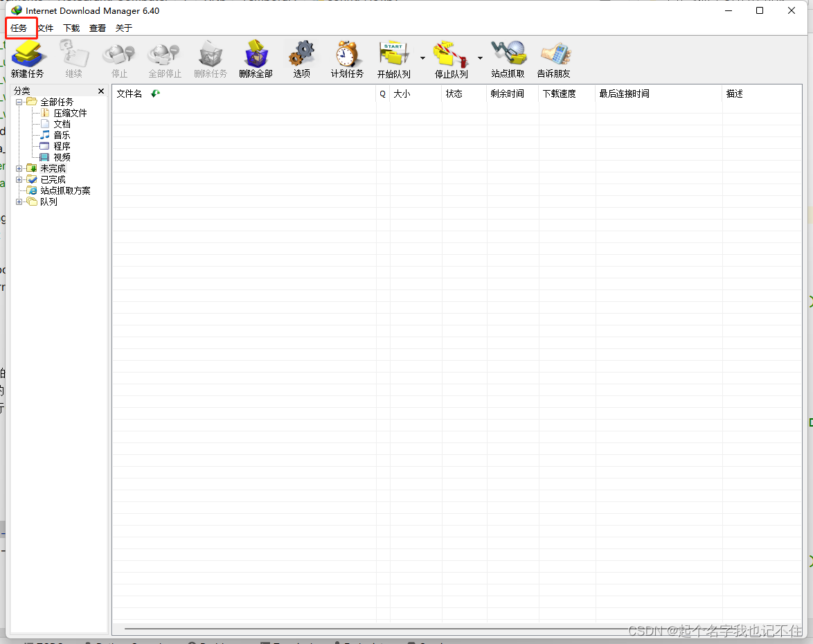Select 视频 category
This screenshot has width=813, height=644.
click(x=62, y=158)
